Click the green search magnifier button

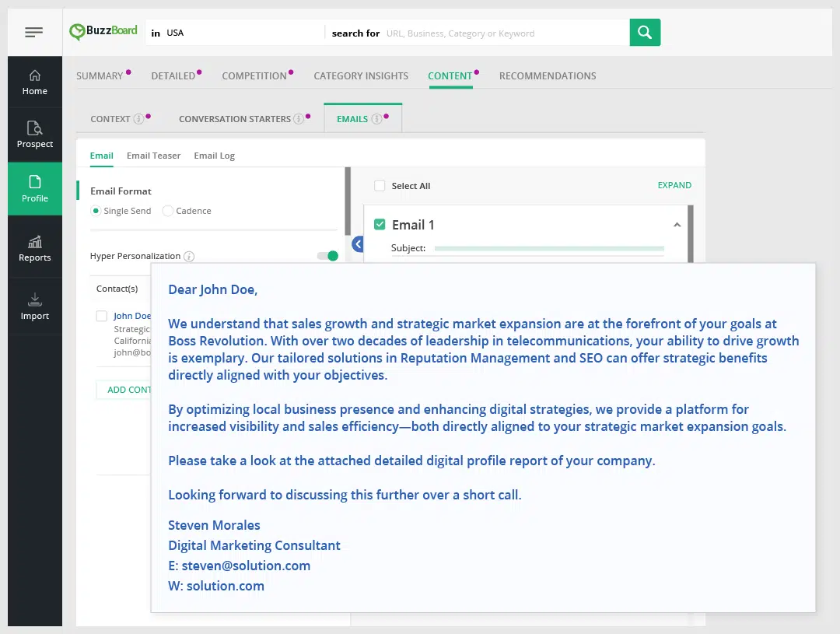645,33
